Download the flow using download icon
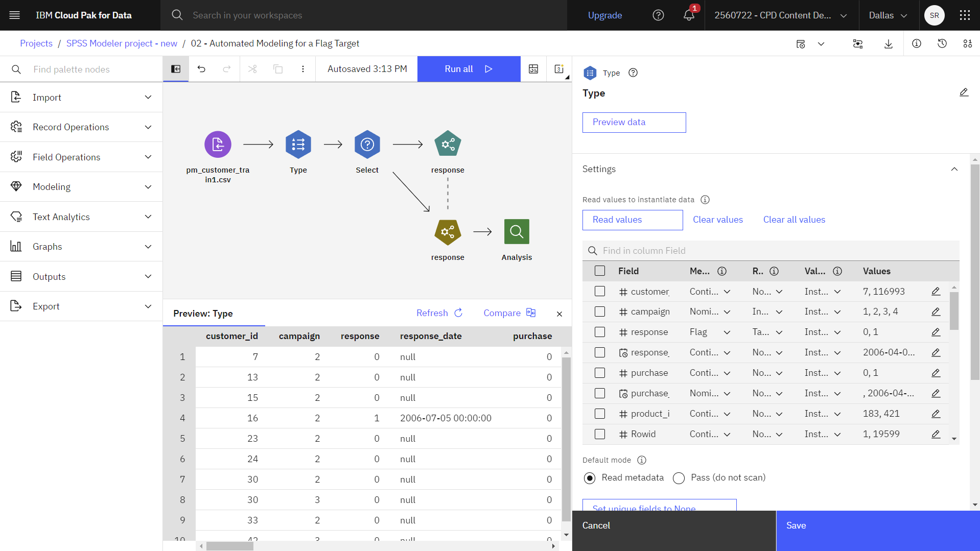This screenshot has width=980, height=551. click(x=889, y=44)
